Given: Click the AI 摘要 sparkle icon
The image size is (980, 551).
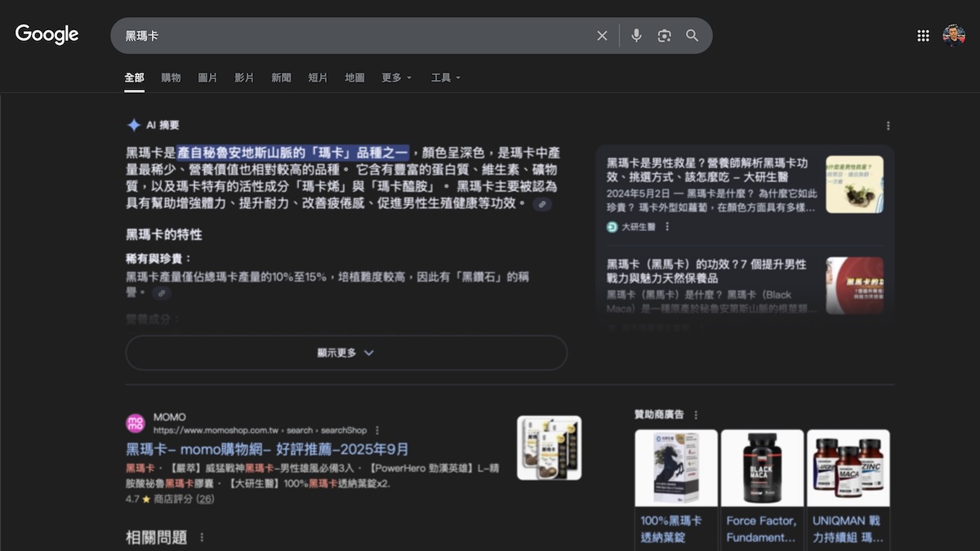Looking at the screenshot, I should (134, 125).
